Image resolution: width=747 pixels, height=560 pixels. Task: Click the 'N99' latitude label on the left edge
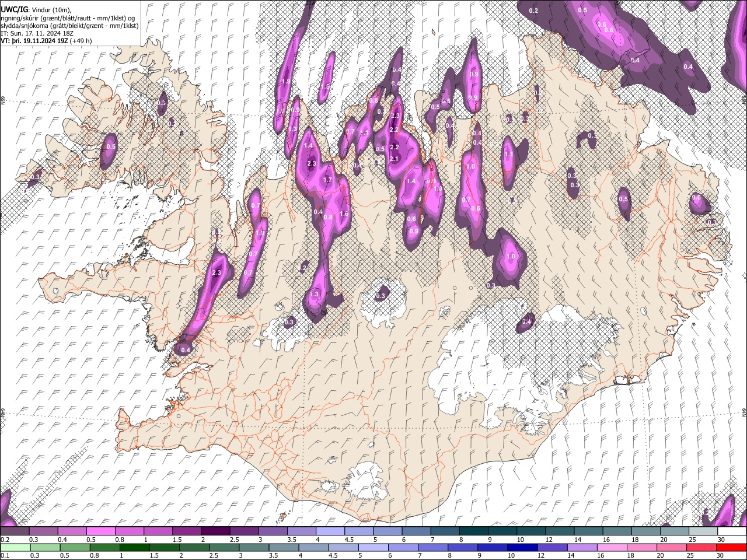(x=3, y=101)
